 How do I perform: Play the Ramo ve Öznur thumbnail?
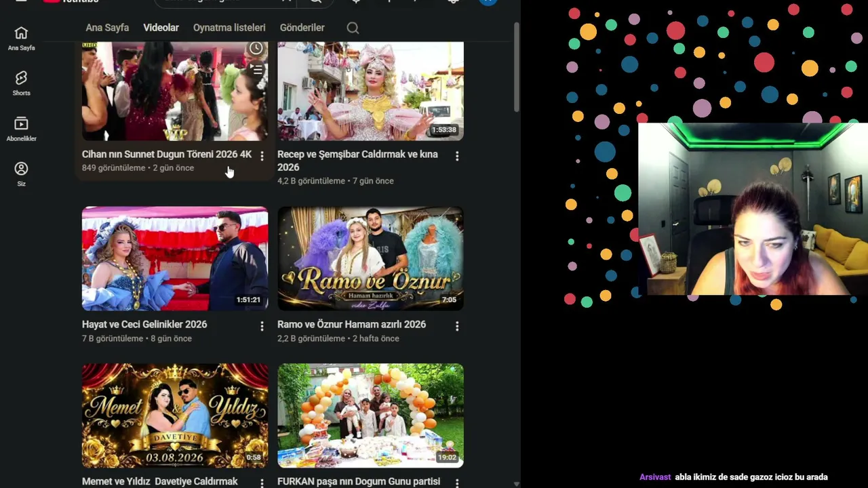[370, 258]
